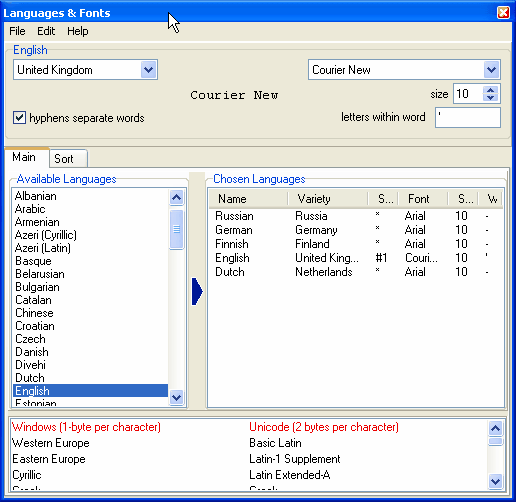
Task: Click the letters within word field
Action: click(468, 117)
